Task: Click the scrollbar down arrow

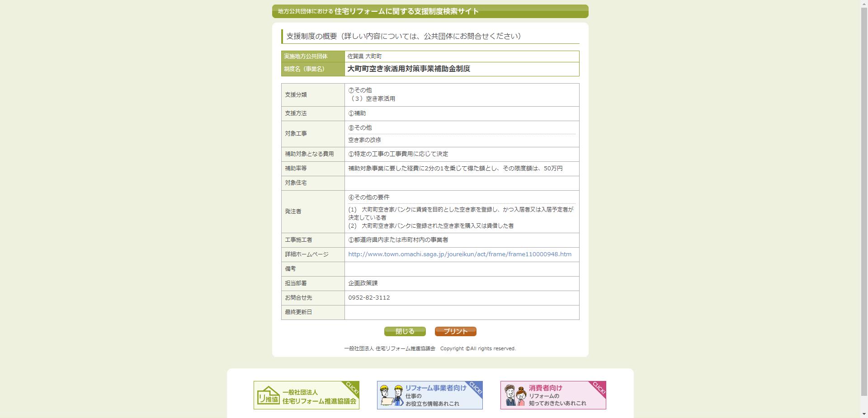Action: 864,414
